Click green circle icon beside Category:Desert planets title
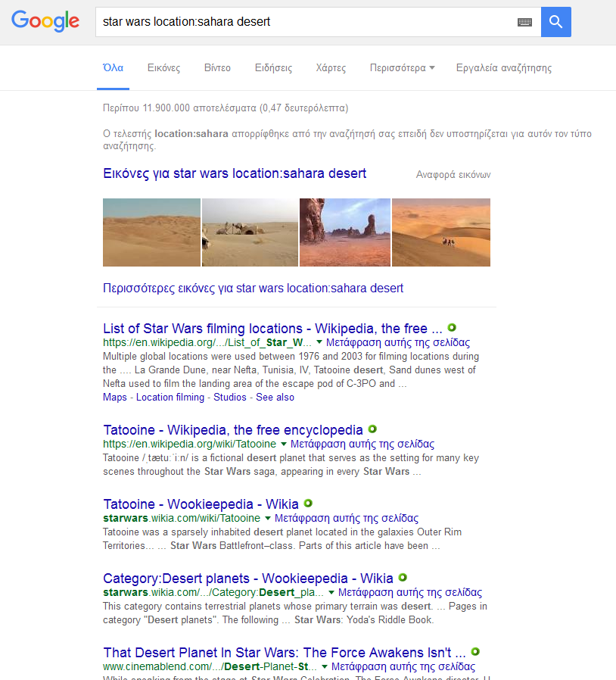 [403, 578]
